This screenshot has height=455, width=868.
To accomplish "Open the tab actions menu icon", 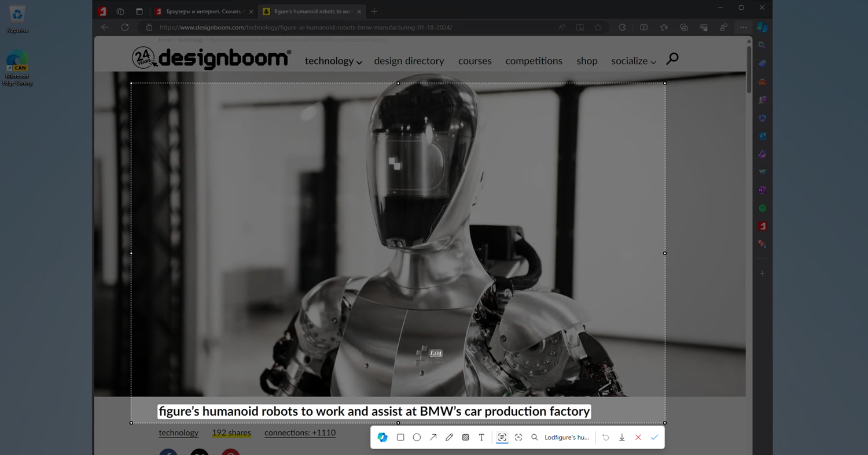I will [x=139, y=12].
